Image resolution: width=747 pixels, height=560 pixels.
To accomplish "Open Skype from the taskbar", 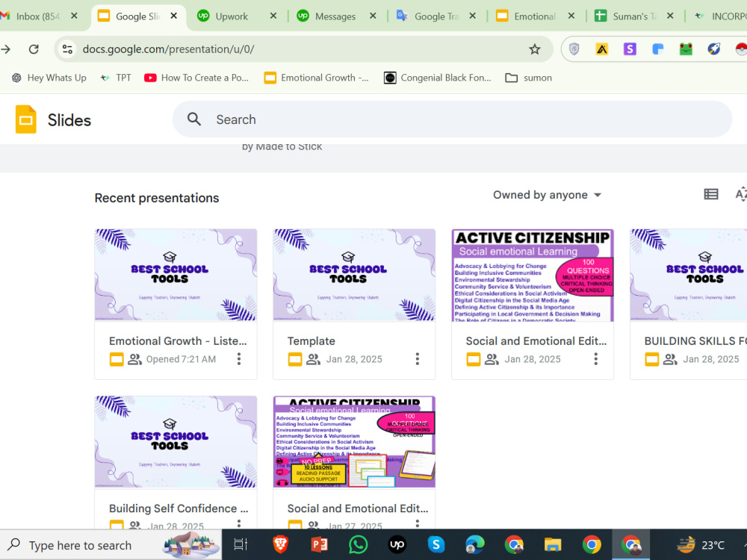I will point(436,544).
